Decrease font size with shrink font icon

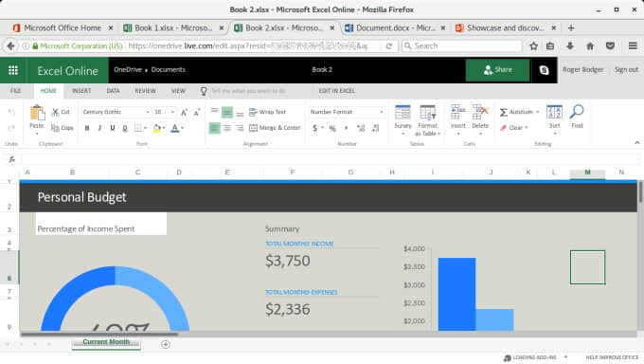(197, 112)
